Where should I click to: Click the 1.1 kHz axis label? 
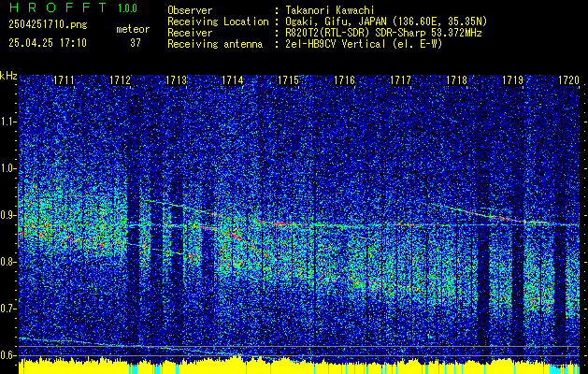[x=7, y=122]
